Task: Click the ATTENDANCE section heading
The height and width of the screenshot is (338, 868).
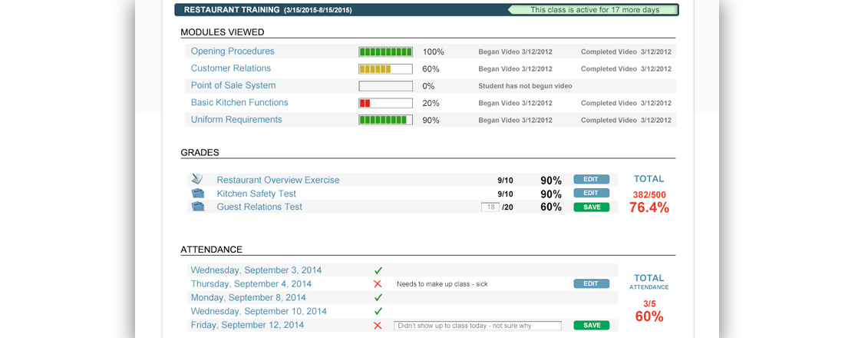Action: 212,250
